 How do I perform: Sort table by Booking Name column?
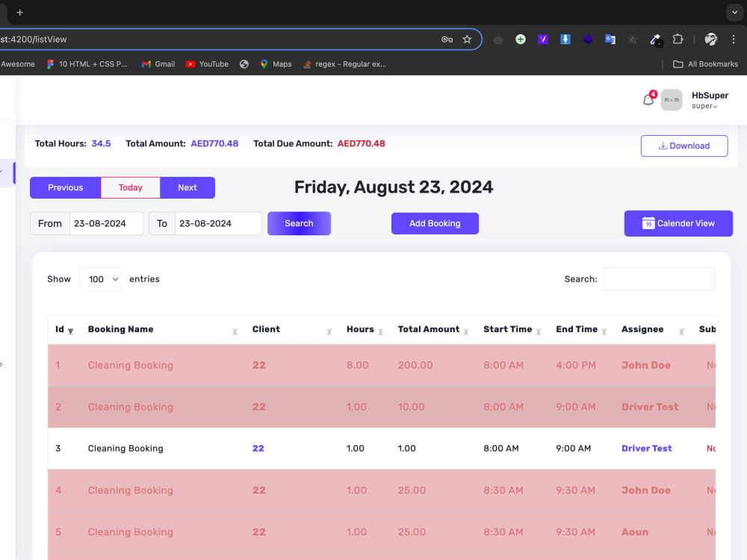coord(162,329)
